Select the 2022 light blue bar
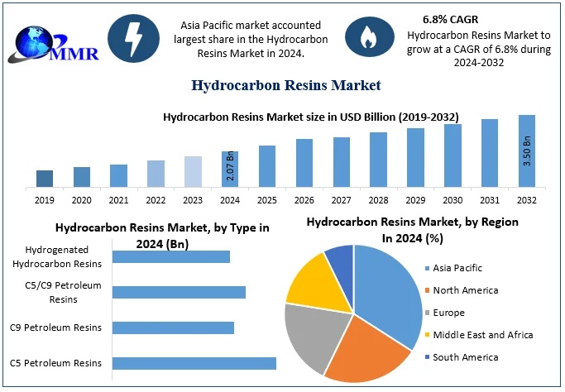Screen dimensions: 565x392 [156, 174]
